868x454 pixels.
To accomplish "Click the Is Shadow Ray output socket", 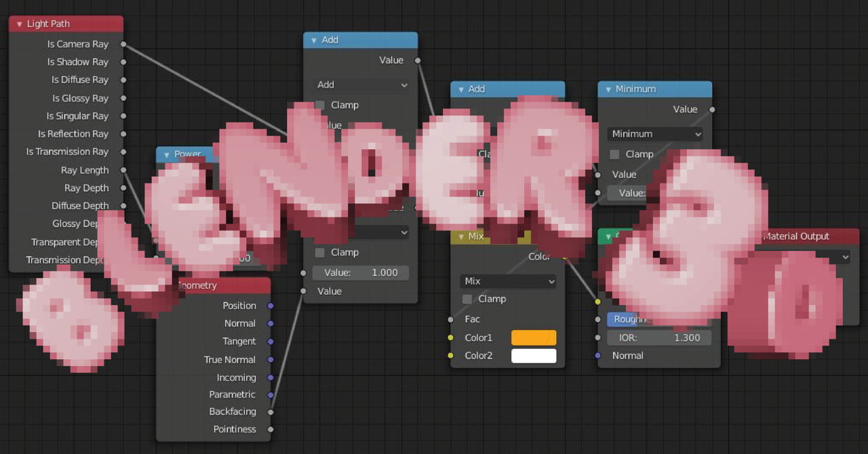I will [x=123, y=62].
